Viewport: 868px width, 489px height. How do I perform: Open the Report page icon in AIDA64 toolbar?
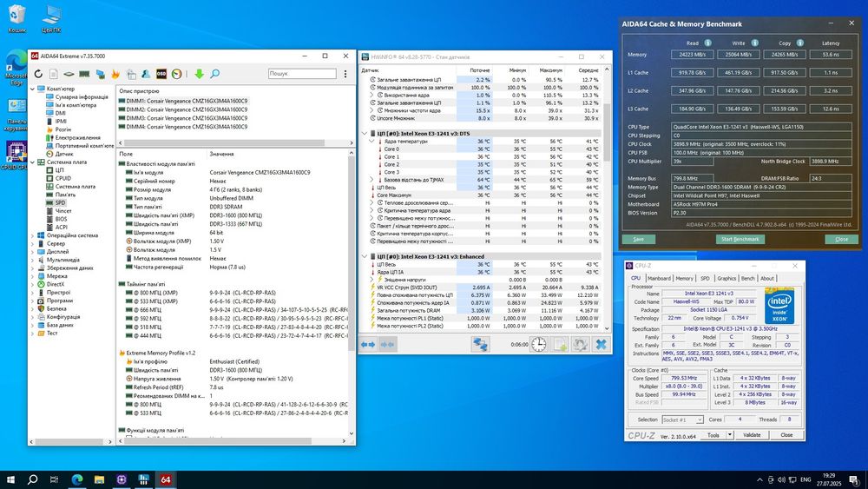coord(54,74)
